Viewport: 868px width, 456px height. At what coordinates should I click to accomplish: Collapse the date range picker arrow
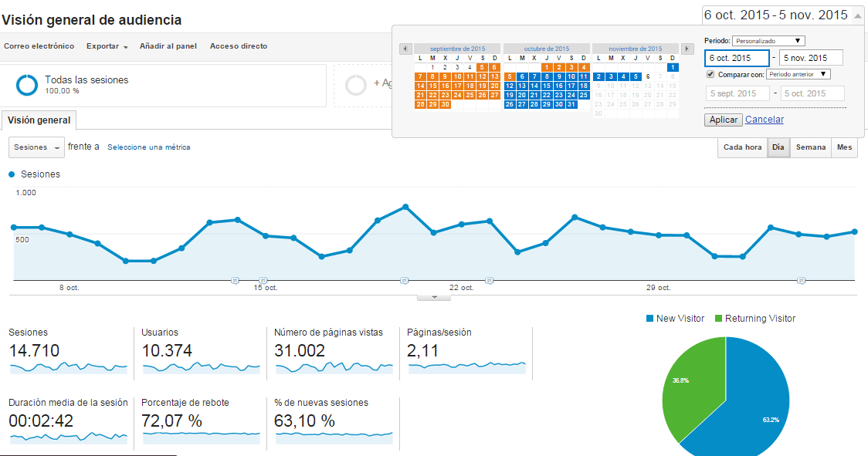pos(857,15)
